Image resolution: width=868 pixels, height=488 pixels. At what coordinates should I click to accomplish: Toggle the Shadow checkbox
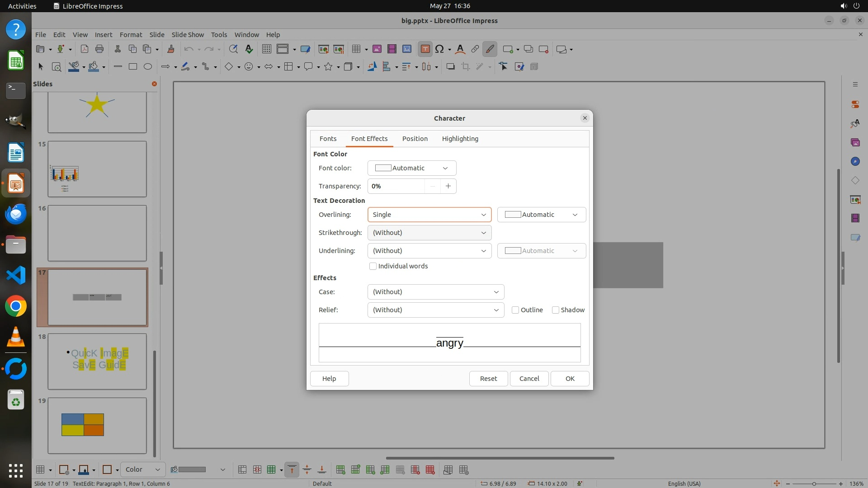[556, 310]
